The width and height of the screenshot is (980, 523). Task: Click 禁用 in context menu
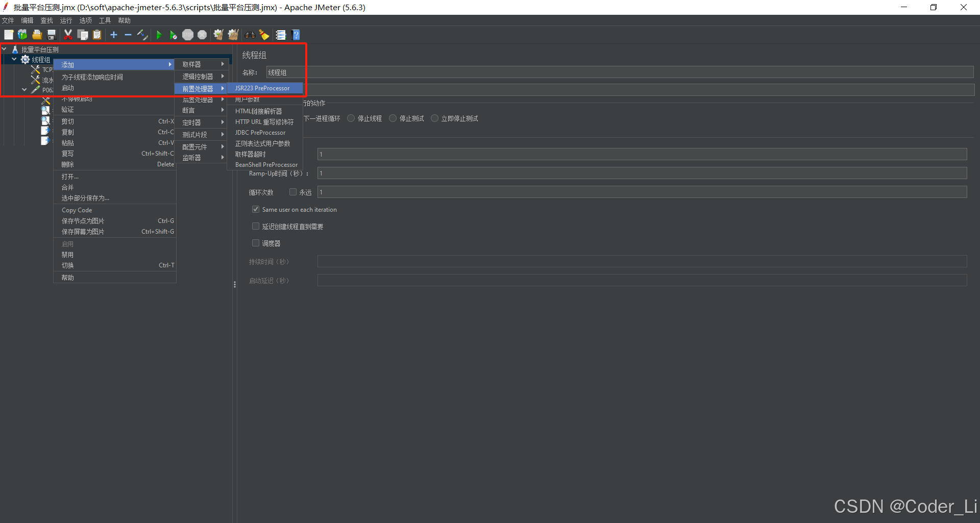(115, 255)
